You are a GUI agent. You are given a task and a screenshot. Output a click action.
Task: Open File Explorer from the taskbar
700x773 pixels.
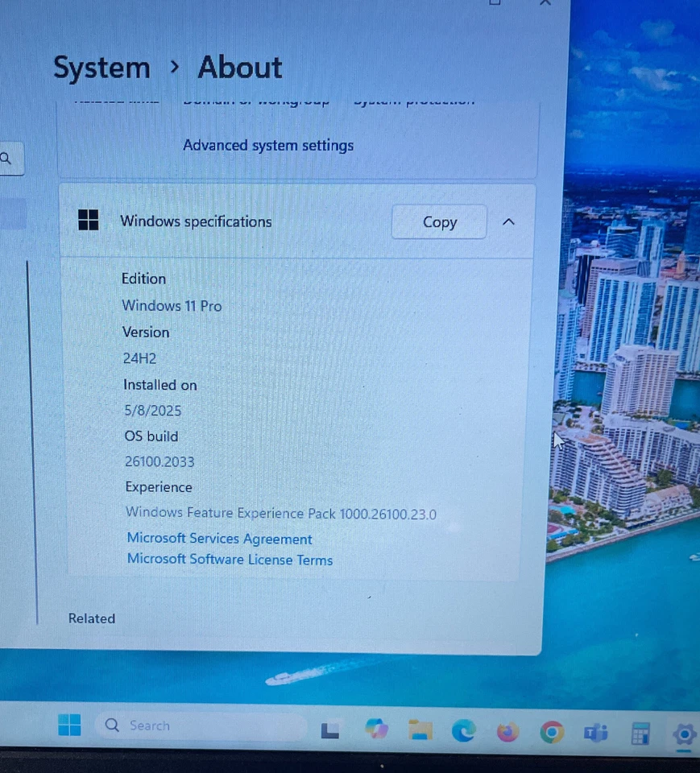click(x=419, y=730)
